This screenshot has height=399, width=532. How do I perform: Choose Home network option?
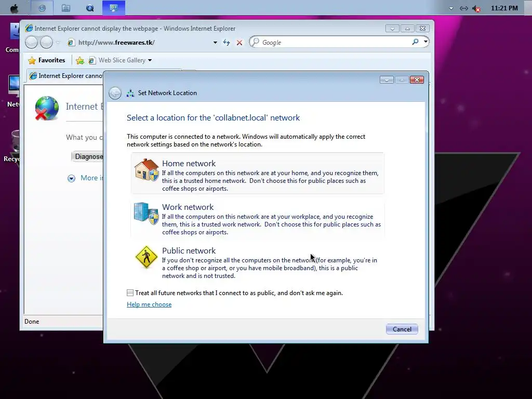tap(258, 174)
